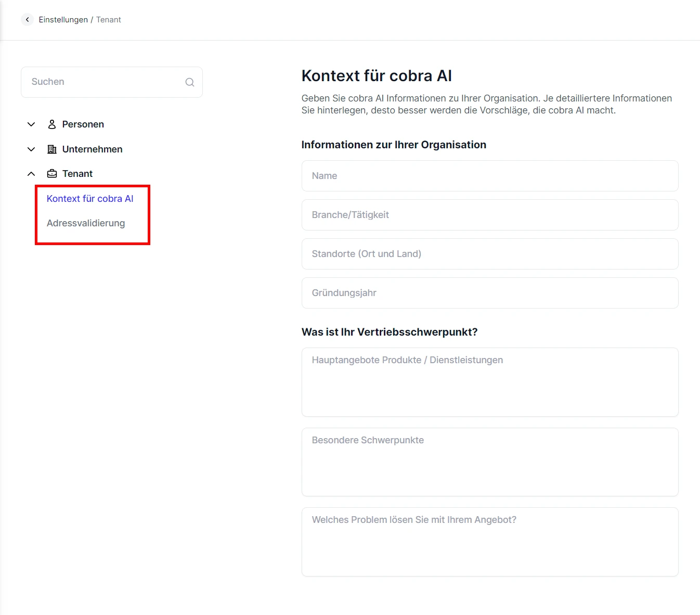
Task: Select the Branche/Tätigkeit input field
Action: 489,215
